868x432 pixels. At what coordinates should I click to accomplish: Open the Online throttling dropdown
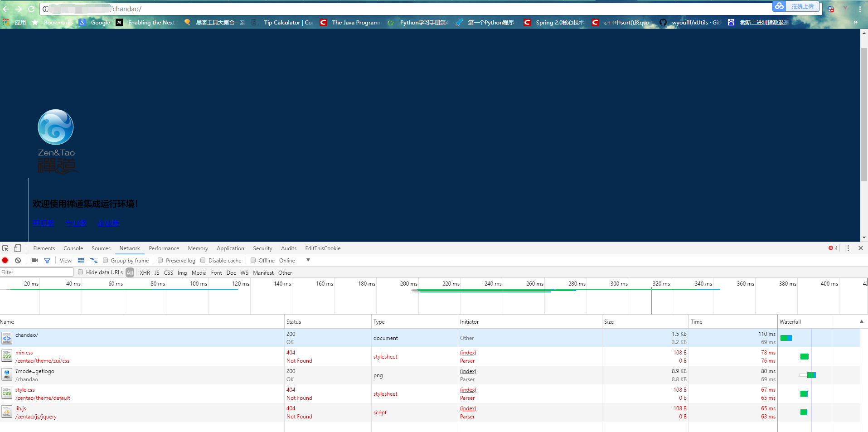coord(308,260)
